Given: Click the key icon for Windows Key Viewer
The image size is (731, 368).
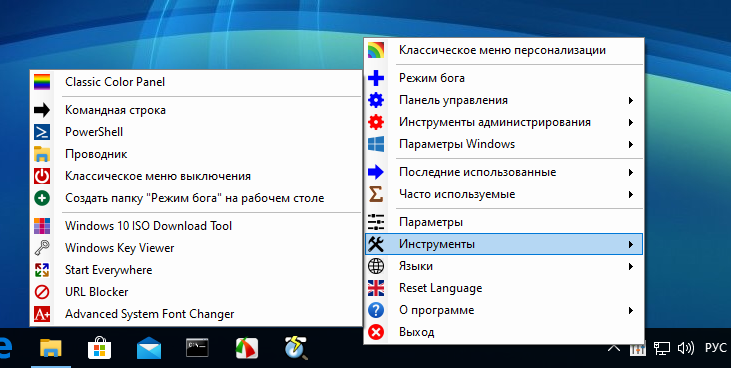Looking at the screenshot, I should pyautogui.click(x=42, y=248).
